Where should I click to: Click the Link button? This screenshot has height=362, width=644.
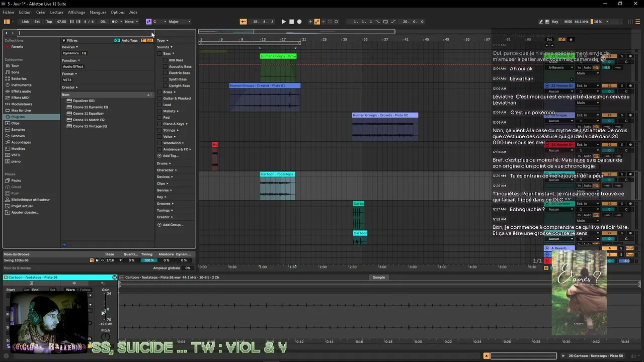coord(25,22)
